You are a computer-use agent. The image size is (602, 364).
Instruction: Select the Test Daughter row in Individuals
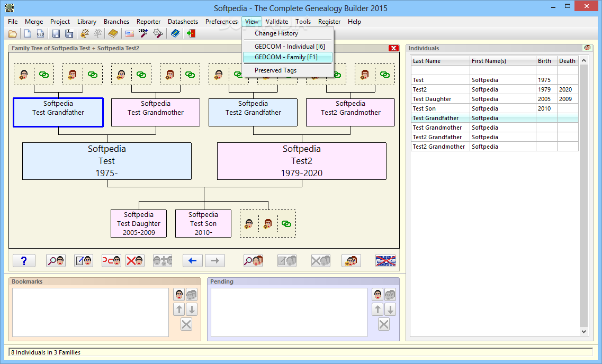click(x=495, y=99)
